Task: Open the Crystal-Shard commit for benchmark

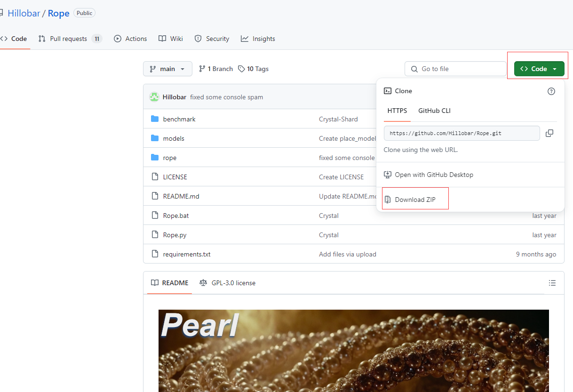Action: [338, 119]
